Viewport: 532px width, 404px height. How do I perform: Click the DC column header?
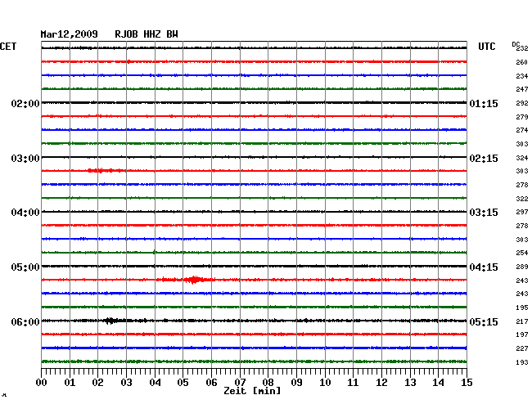pyautogui.click(x=516, y=44)
